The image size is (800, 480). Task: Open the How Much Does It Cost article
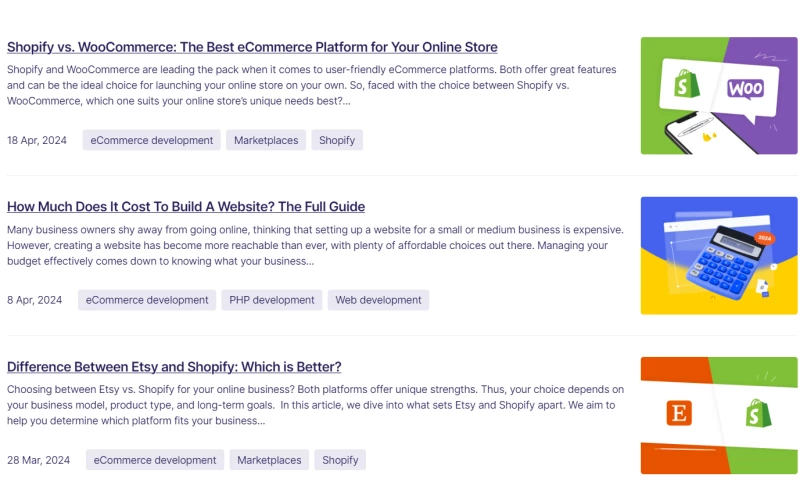coord(186,207)
